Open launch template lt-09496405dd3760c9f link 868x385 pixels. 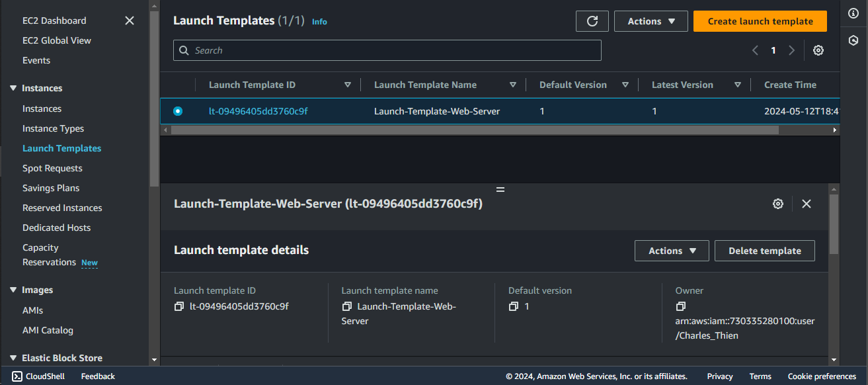click(x=258, y=111)
